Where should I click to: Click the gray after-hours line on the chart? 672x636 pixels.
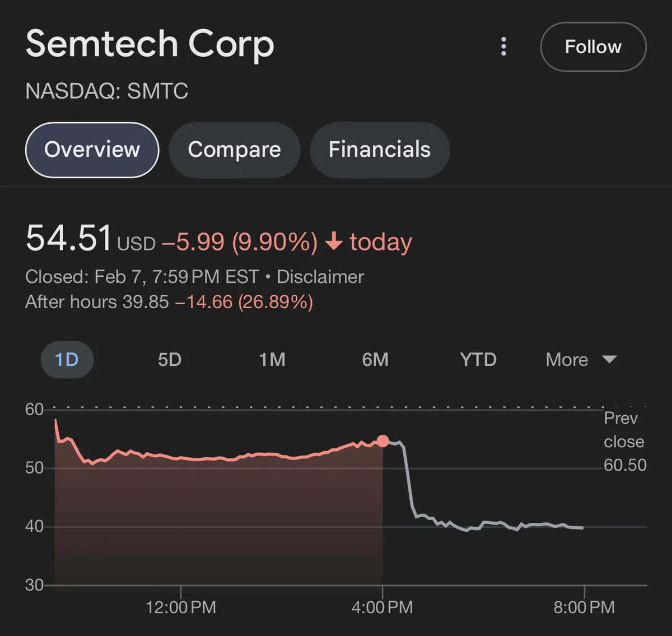pyautogui.click(x=493, y=523)
